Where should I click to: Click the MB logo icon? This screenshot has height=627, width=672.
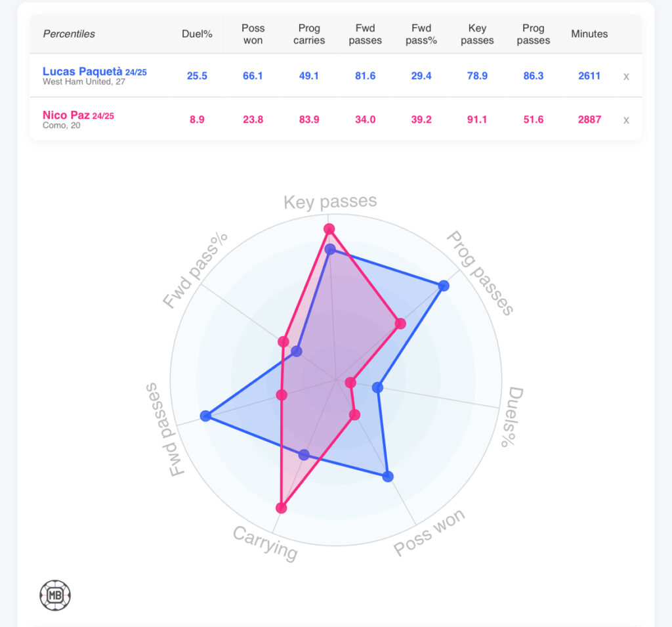55,595
